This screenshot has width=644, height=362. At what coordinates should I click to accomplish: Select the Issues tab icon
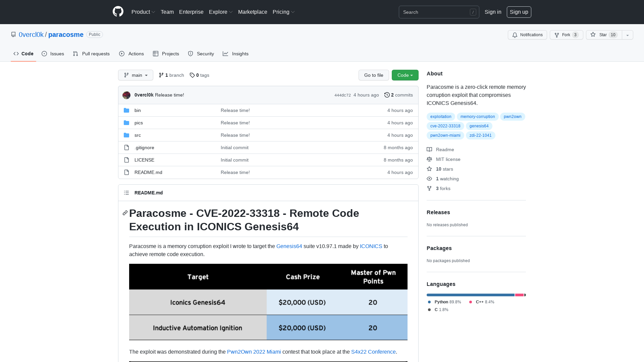(44, 54)
